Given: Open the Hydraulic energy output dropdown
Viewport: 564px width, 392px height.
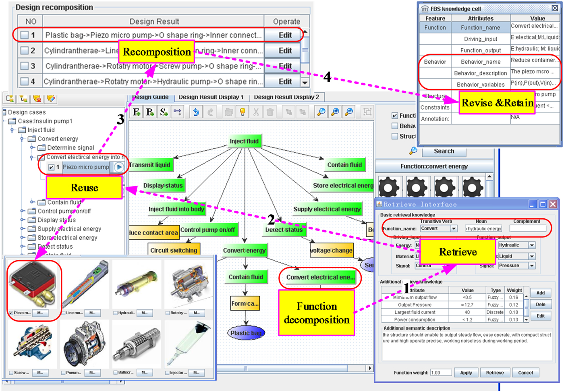Looking at the screenshot, I should point(532,245).
